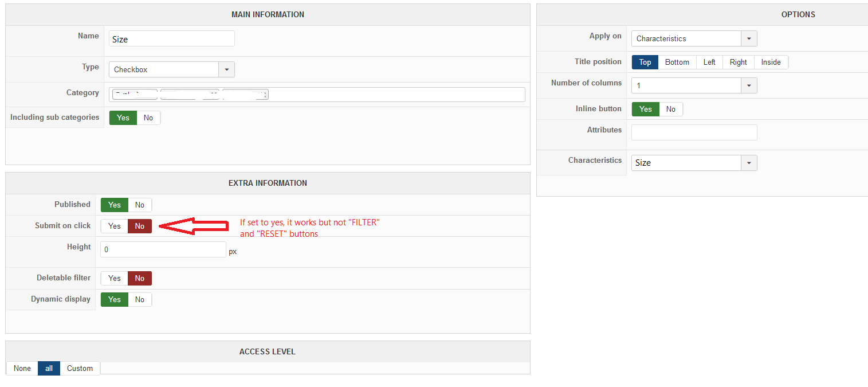Viewport: 868px width, 387px height.
Task: Set Dynamic display to No
Action: click(140, 299)
